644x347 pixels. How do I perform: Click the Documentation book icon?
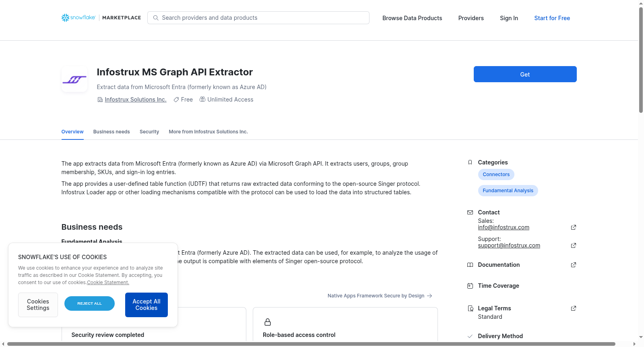[x=470, y=265]
